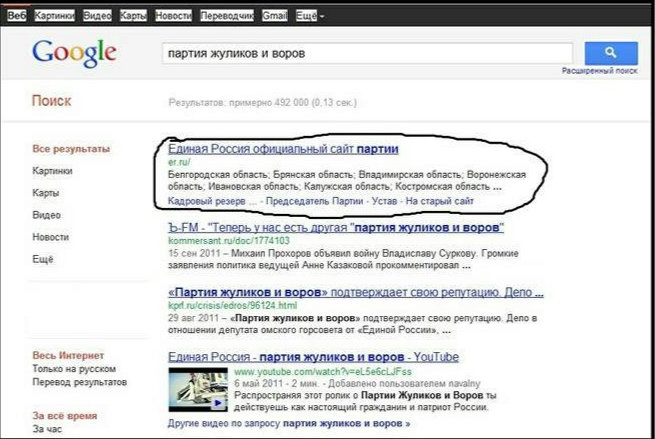Select Весь Интернет search scope
655x439 pixels.
pyautogui.click(x=68, y=355)
